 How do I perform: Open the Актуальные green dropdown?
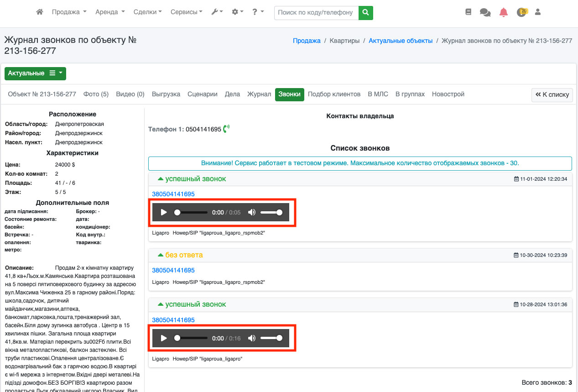35,73
